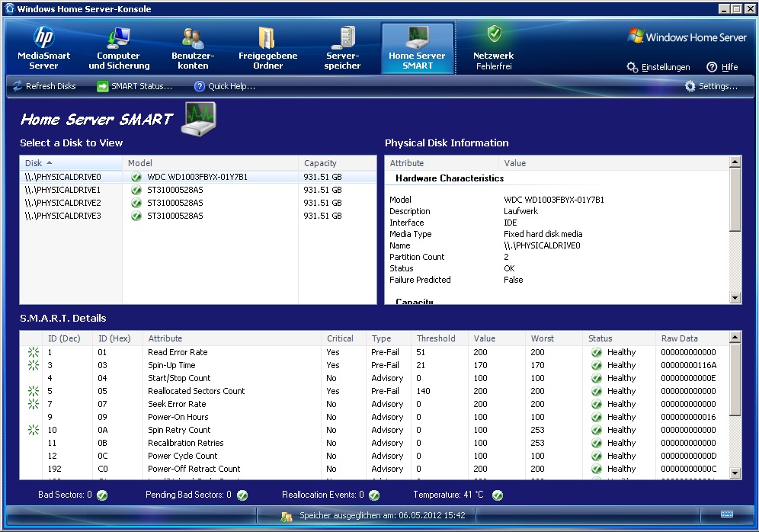Select Power Cycle Count row
Viewport: 759px width, 532px height.
coord(374,456)
